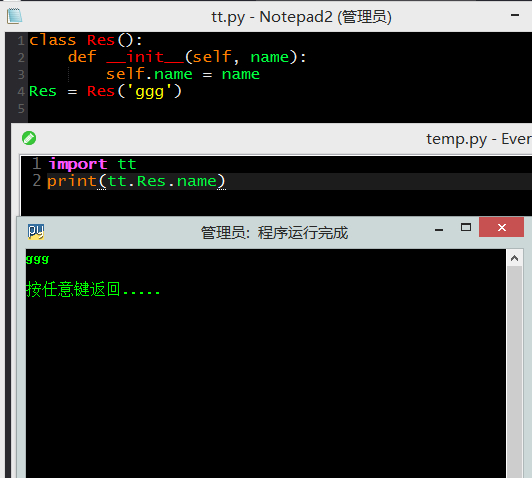Viewport: 532px width, 478px height.
Task: Click the console window title text
Action: 274,233
